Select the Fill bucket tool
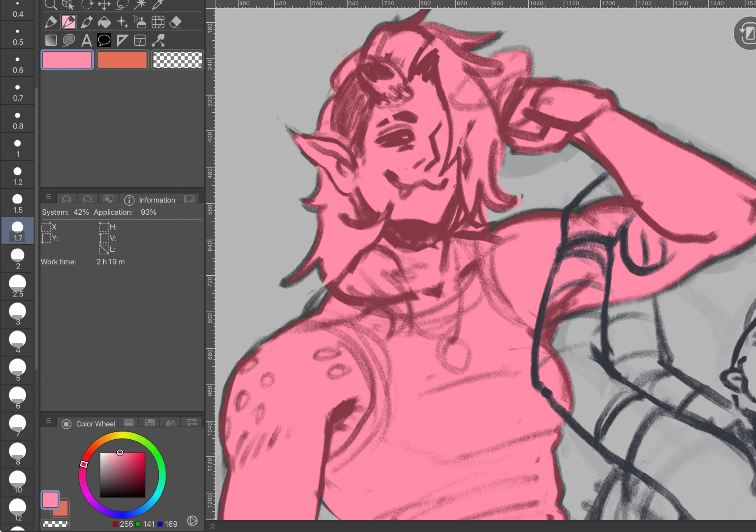 pyautogui.click(x=104, y=22)
